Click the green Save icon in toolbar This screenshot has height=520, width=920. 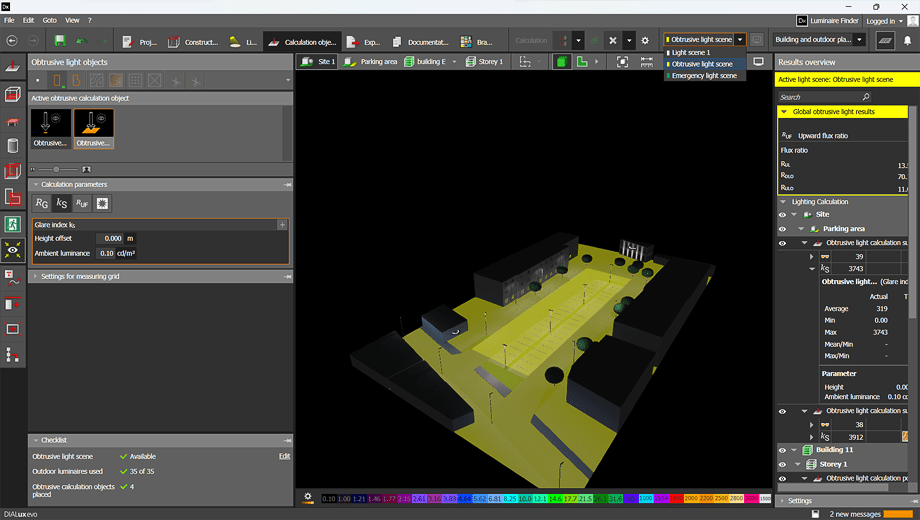(x=60, y=41)
